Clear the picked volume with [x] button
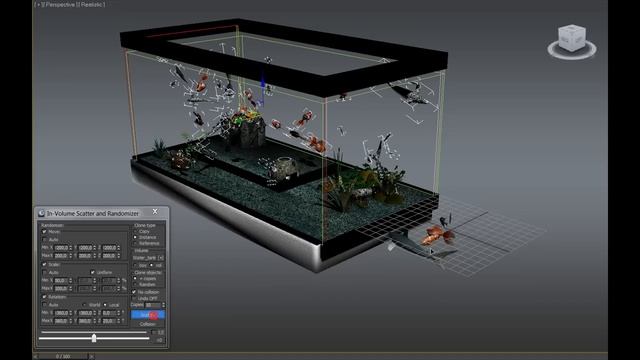This screenshot has height=360, width=640. [161, 258]
